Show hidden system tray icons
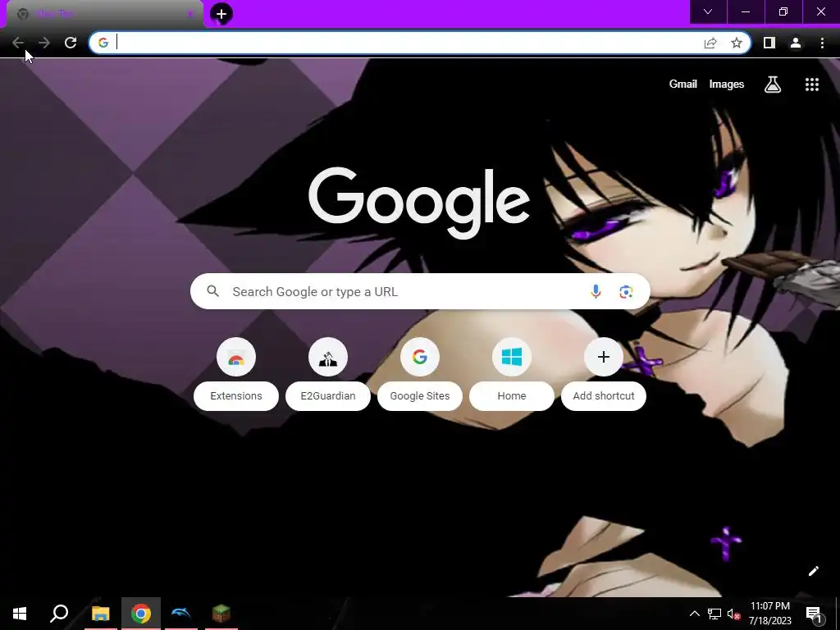The width and height of the screenshot is (840, 630). pos(694,614)
